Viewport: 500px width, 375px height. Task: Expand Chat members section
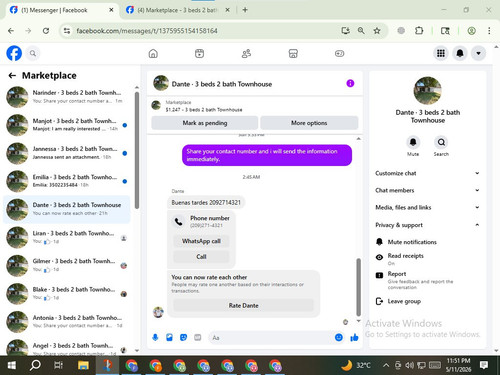tap(427, 190)
